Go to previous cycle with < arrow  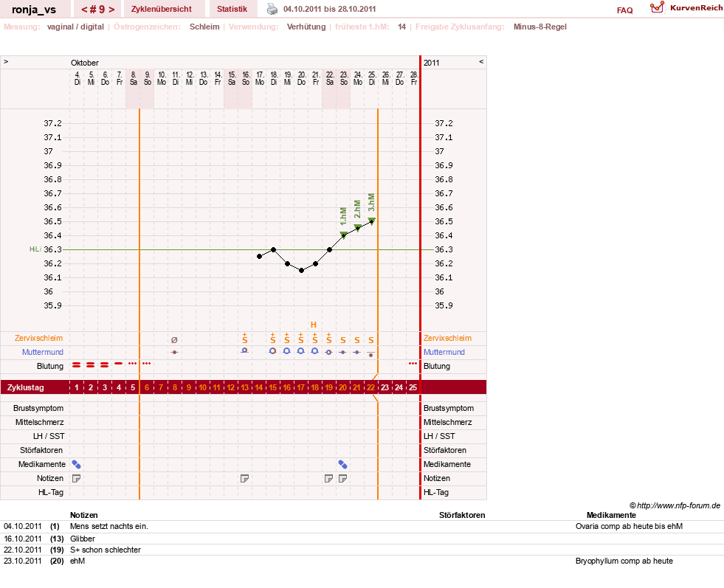(84, 10)
